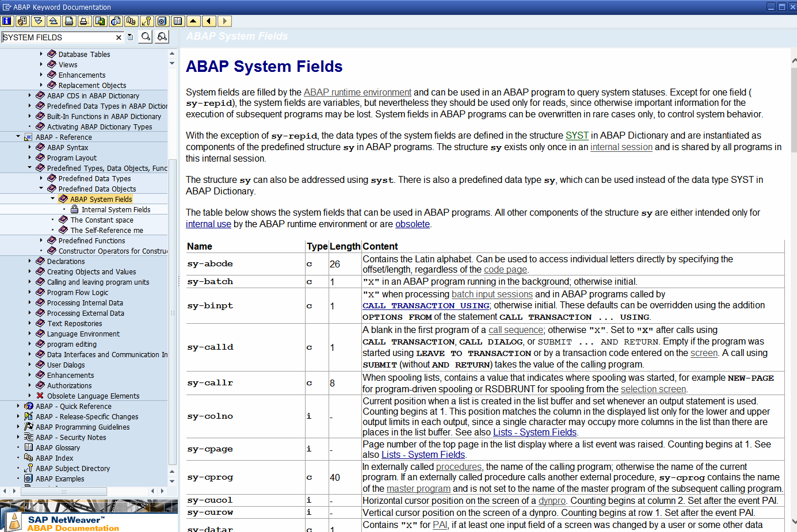Open the call sequence link
This screenshot has width=797, height=532.
tap(516, 330)
